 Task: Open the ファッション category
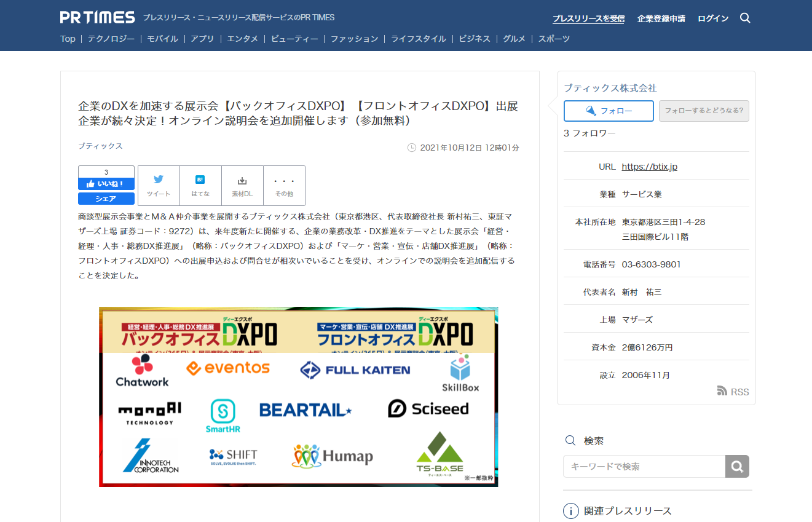click(x=355, y=39)
